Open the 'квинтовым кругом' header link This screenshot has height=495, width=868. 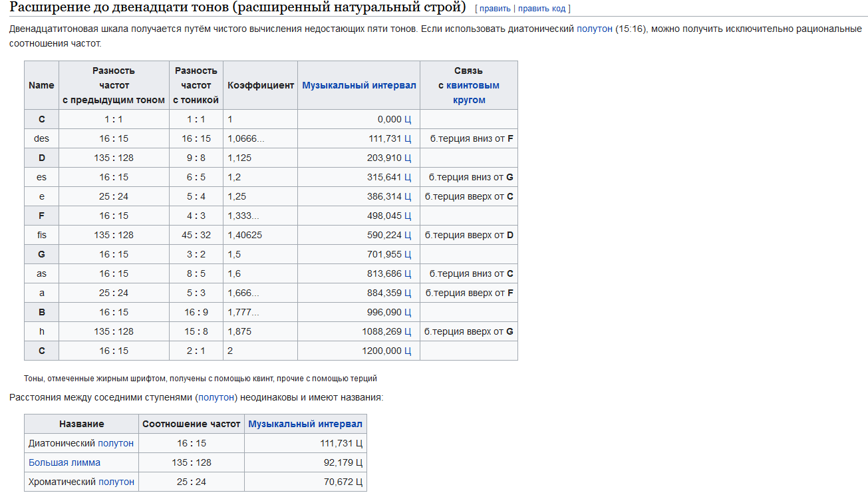(x=472, y=92)
